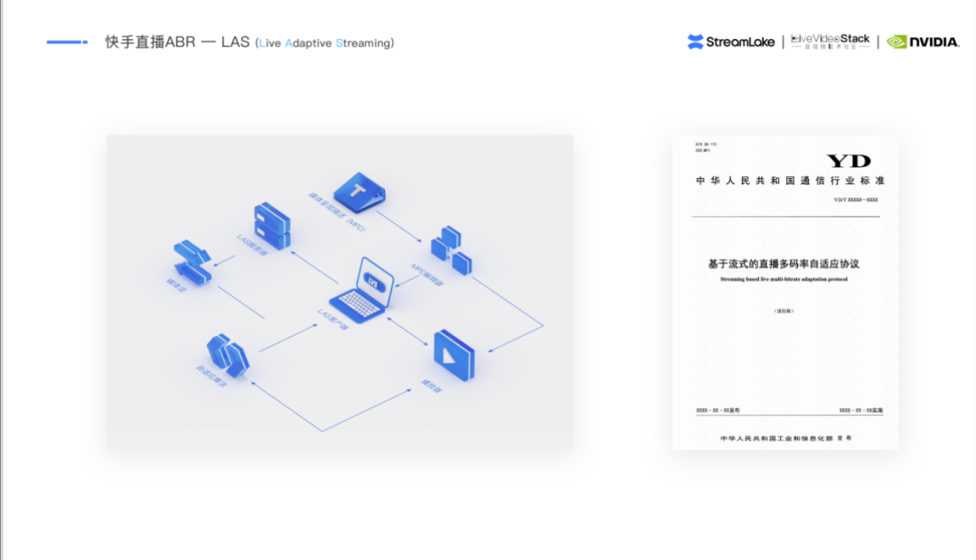This screenshot has width=976, height=560.
Task: Click the StreamLake logo
Action: [x=730, y=42]
